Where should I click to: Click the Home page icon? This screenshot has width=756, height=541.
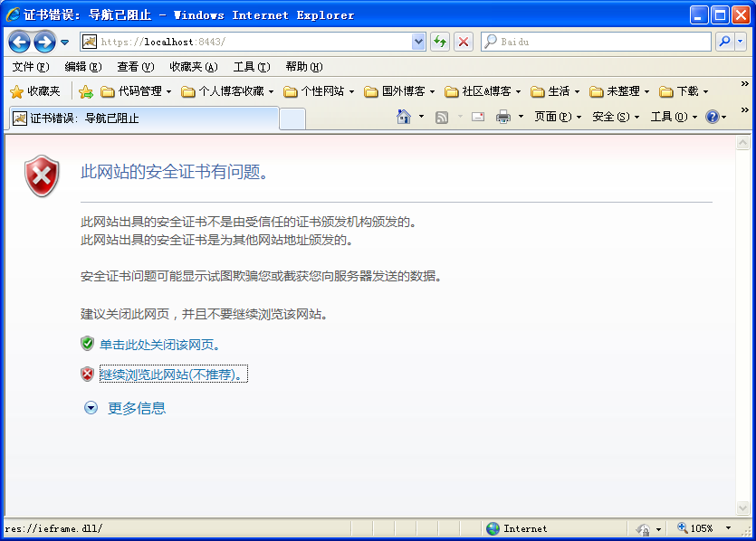[x=404, y=117]
